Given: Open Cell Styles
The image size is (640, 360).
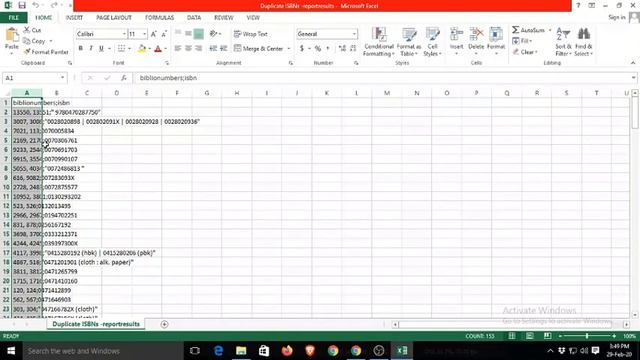Looking at the screenshot, I should tap(432, 42).
